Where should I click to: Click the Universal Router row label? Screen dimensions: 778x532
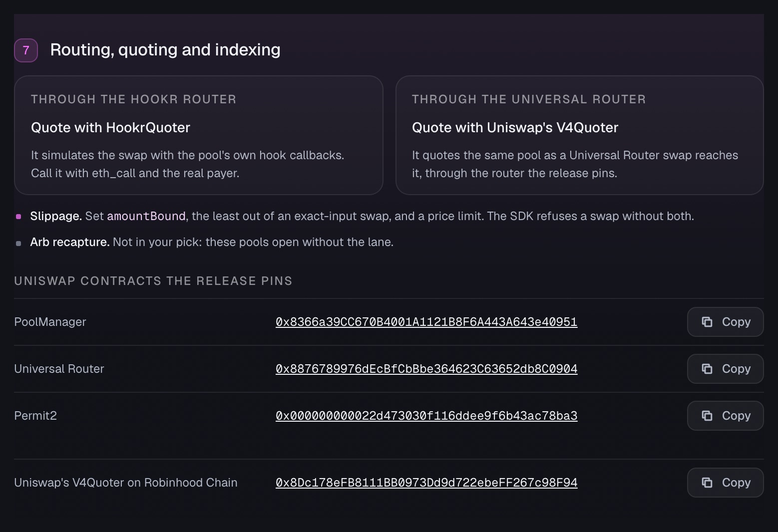click(59, 369)
